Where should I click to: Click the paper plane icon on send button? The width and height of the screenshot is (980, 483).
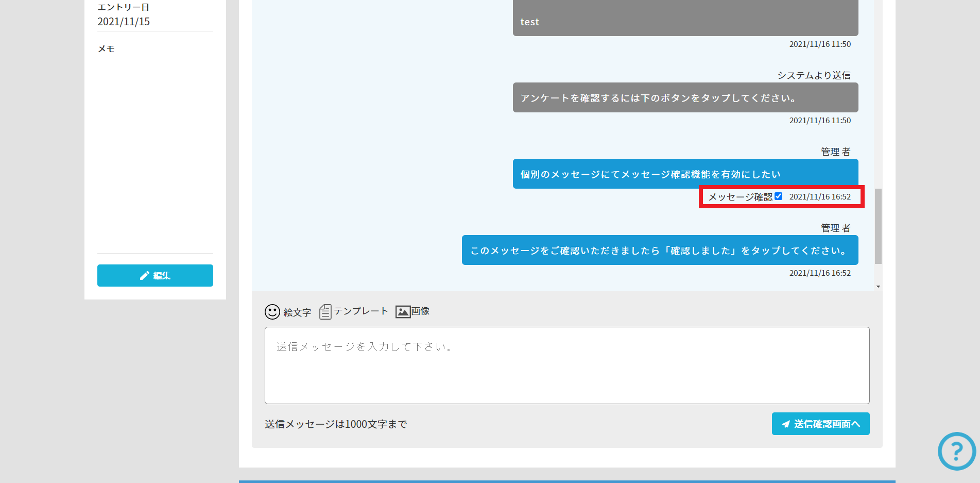(x=785, y=424)
